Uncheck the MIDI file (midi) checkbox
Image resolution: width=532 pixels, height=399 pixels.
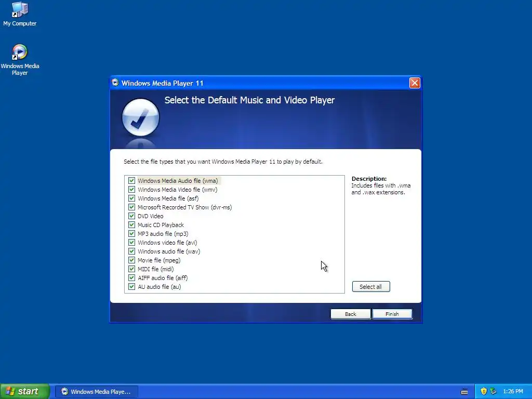coord(131,269)
